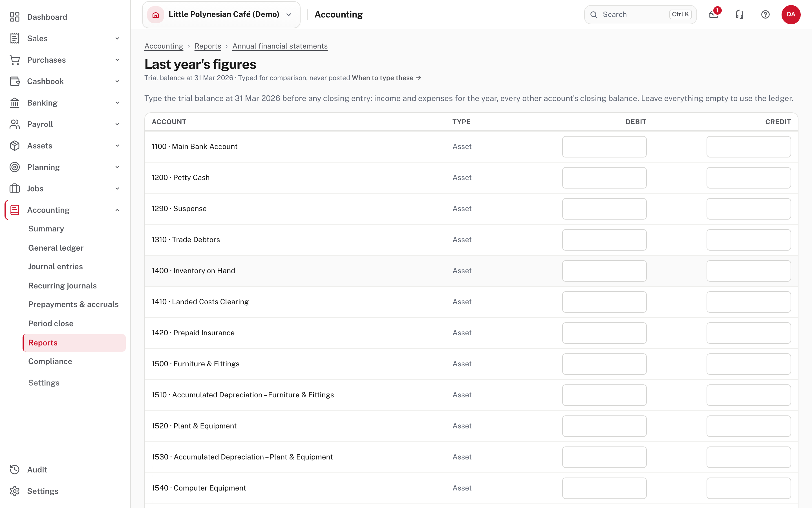The height and width of the screenshot is (508, 812).
Task: Click the Settings gear icon at bottom
Action: [14, 491]
